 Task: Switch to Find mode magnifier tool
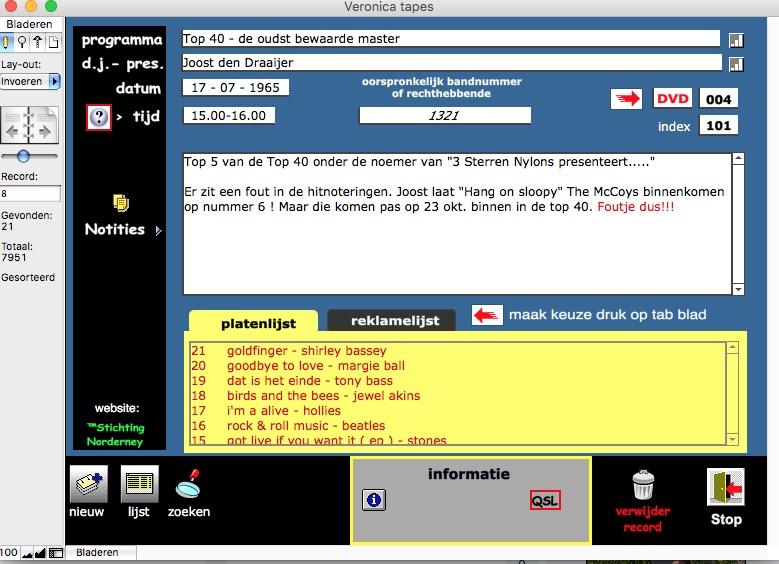click(x=22, y=43)
